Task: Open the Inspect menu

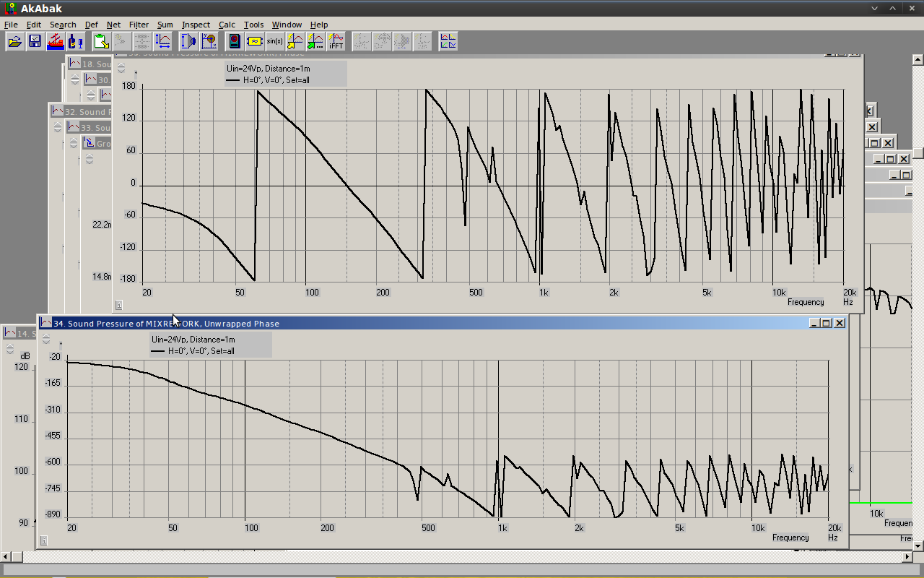Action: point(196,25)
